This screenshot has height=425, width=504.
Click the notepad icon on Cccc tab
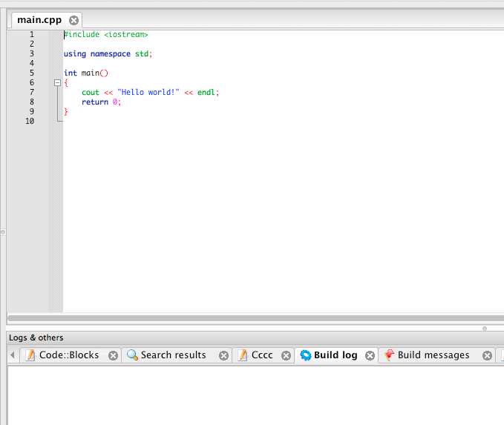click(x=243, y=355)
